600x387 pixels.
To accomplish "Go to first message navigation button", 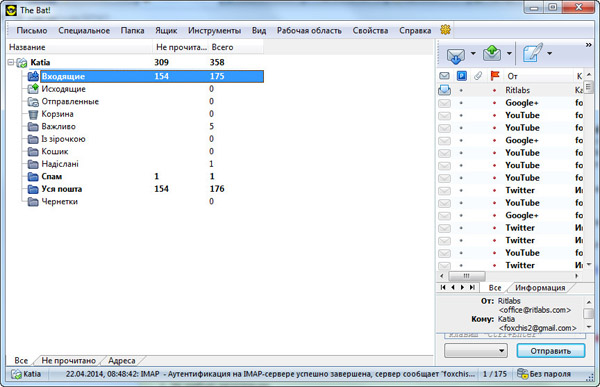I will [443, 287].
